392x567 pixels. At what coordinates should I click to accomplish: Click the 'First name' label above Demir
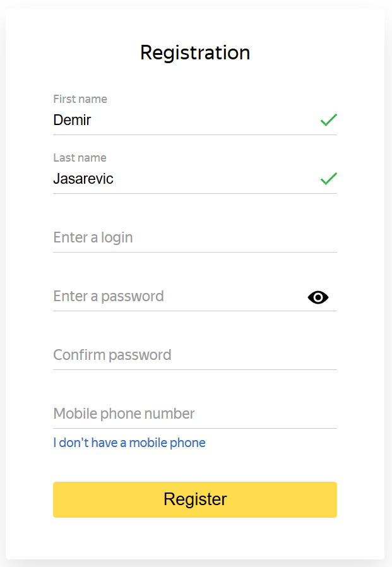[80, 99]
